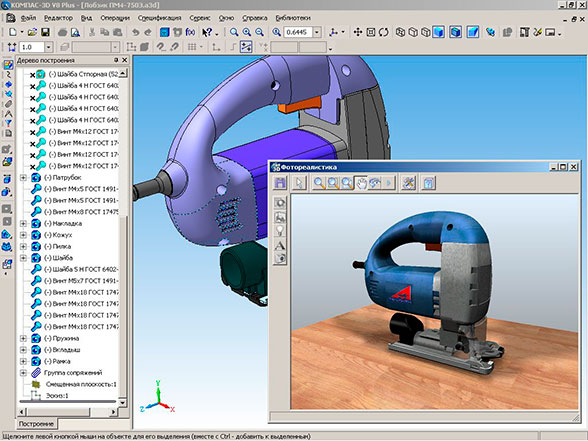Screen dimensions: 588x441
Task: Activate zoom window magnifier in main toolbar
Action: coord(234,32)
